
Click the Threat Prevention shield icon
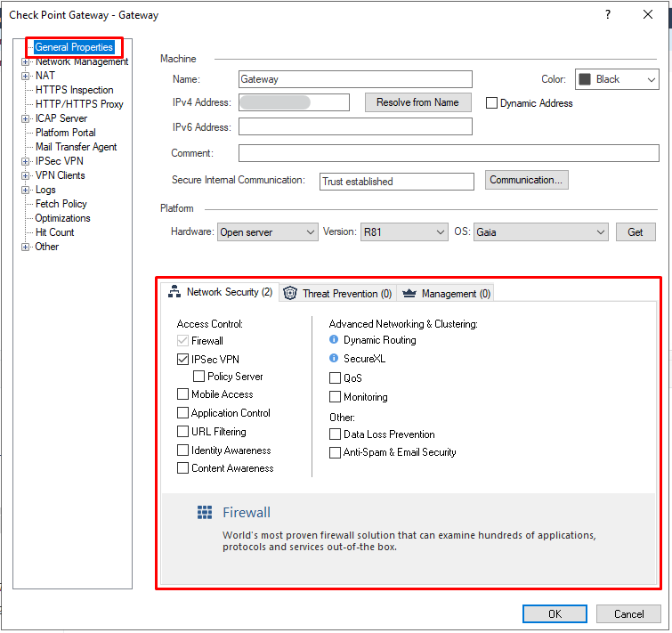pyautogui.click(x=290, y=293)
